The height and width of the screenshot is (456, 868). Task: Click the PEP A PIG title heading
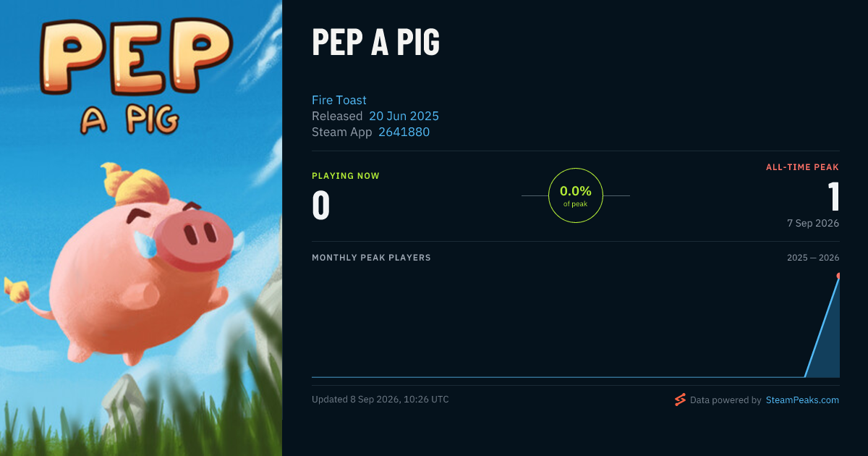tap(375, 42)
